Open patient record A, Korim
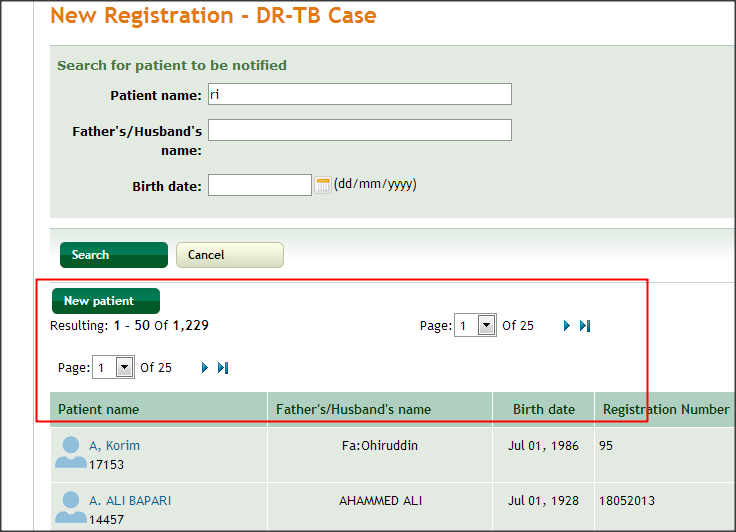736x532 pixels. pos(115,446)
